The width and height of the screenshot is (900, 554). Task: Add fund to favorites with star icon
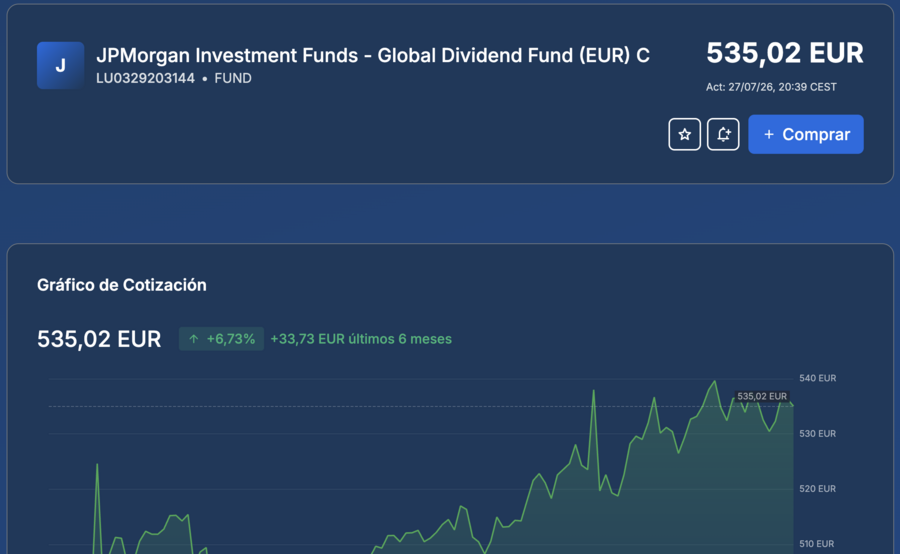pos(684,134)
